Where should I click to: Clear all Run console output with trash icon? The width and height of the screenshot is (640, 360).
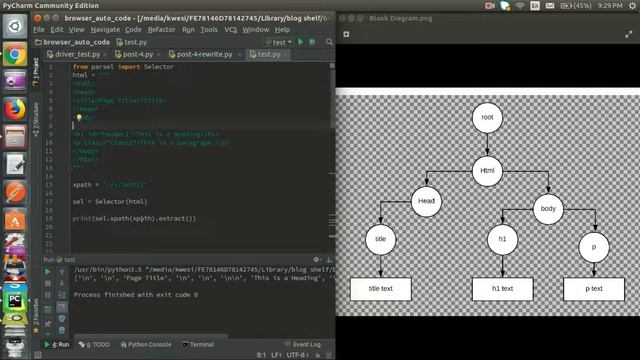pyautogui.click(x=62, y=330)
